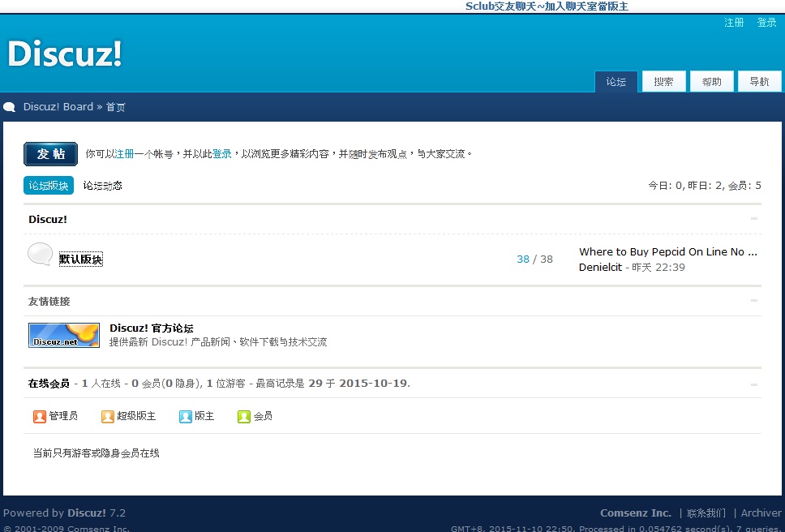Click the blue 版主 member icon

point(186,417)
